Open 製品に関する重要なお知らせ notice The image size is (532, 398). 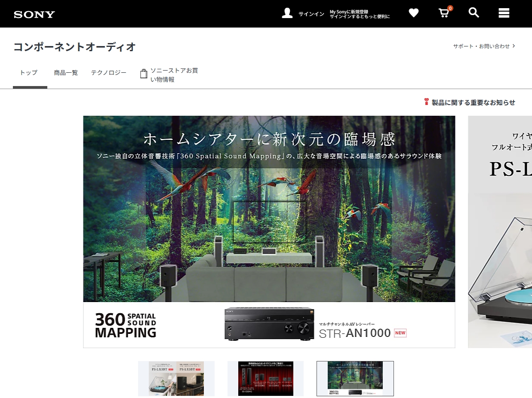(470, 102)
